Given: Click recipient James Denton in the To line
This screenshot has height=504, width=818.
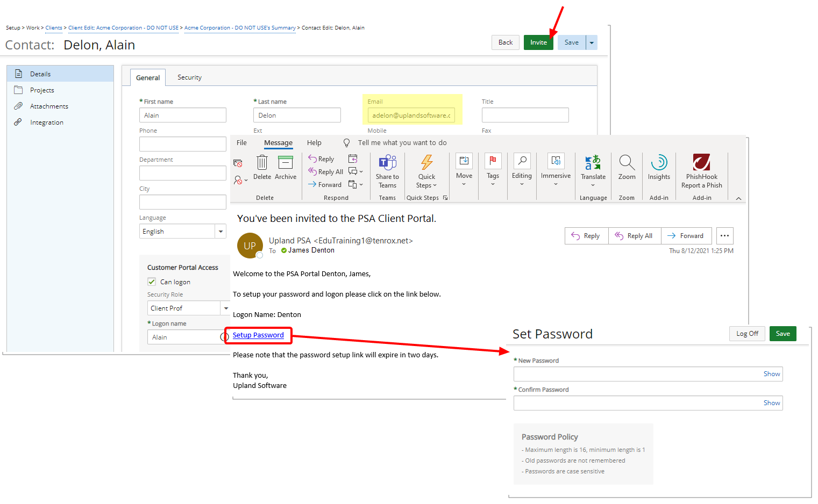Looking at the screenshot, I should pos(311,250).
